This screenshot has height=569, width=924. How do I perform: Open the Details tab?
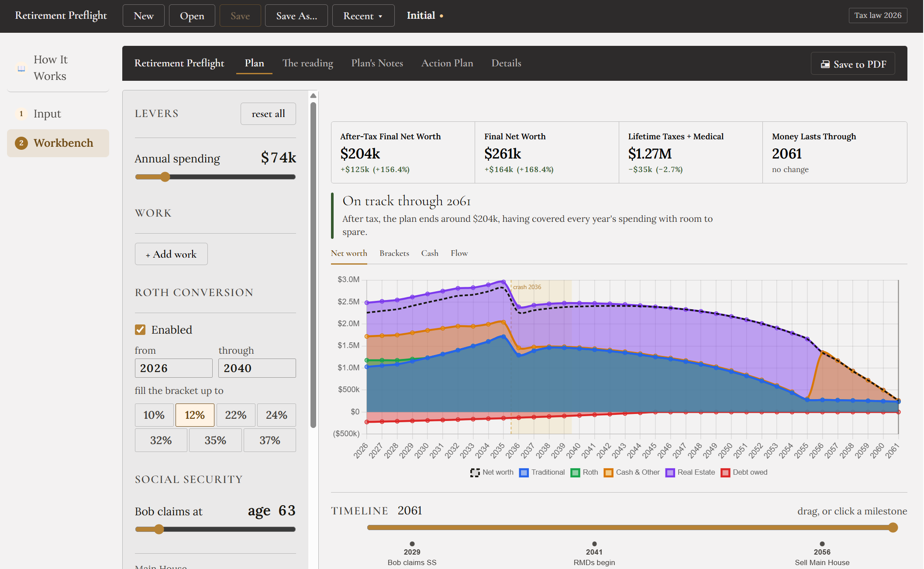click(507, 63)
